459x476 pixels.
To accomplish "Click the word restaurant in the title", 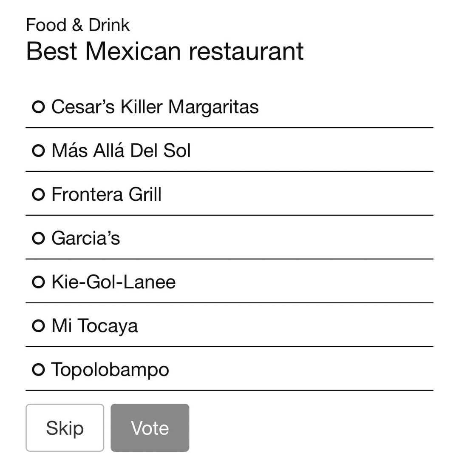I will pos(246,51).
